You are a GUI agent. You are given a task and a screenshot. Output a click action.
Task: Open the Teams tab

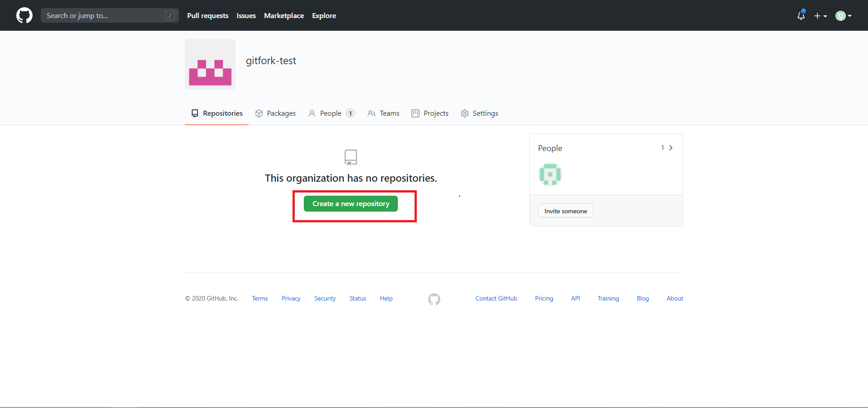pos(383,113)
